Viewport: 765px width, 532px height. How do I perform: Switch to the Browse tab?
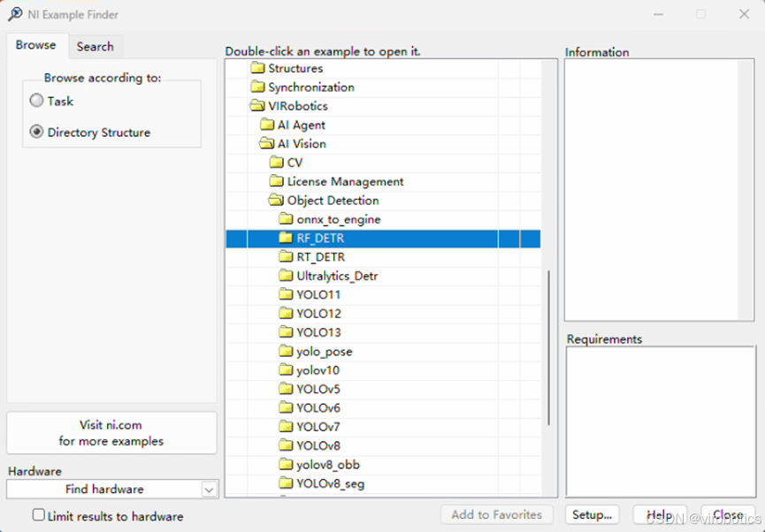tap(36, 45)
